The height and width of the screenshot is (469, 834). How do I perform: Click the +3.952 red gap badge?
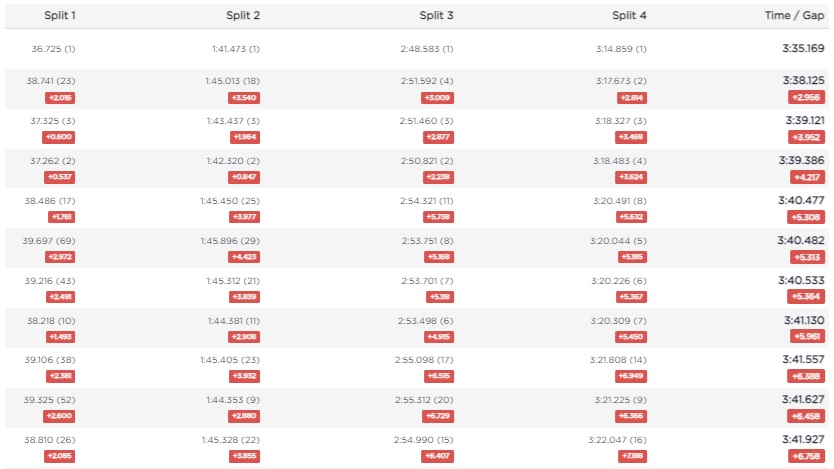[x=806, y=137]
